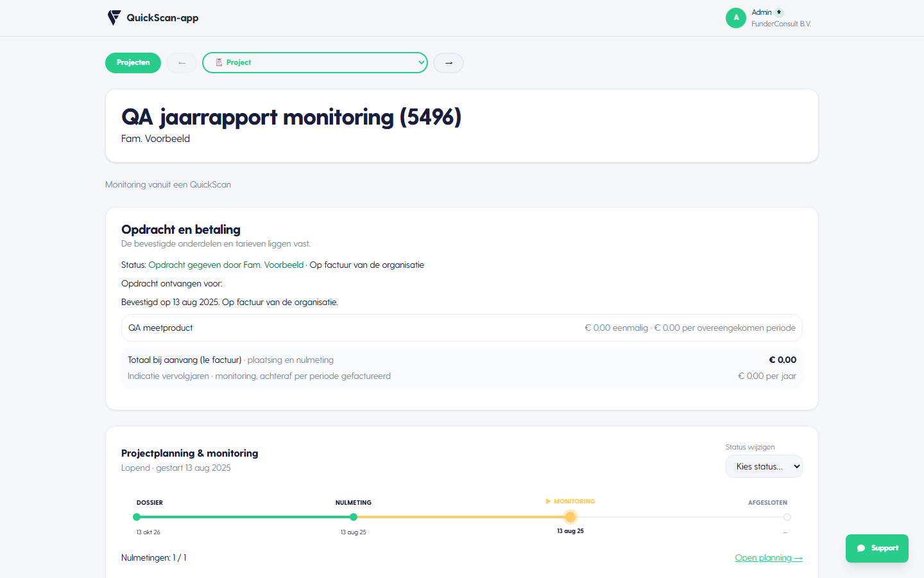Select the Nulmeting timeline point
The height and width of the screenshot is (578, 924).
[354, 517]
